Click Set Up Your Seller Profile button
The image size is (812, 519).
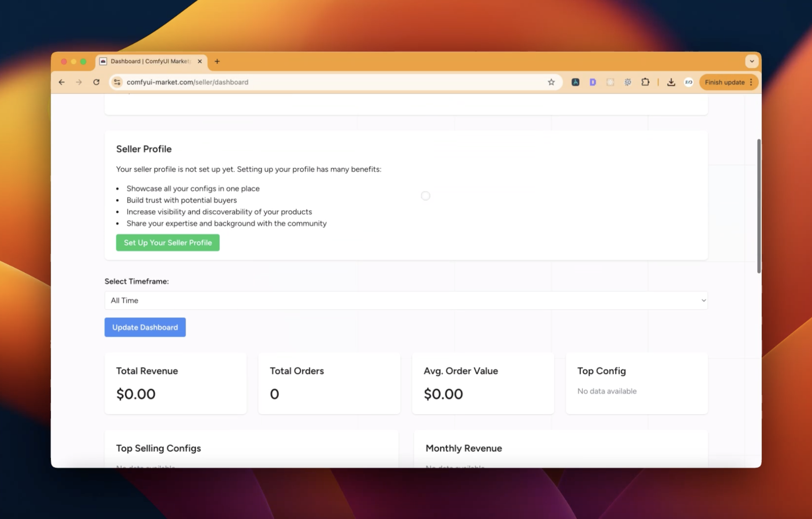pos(168,243)
